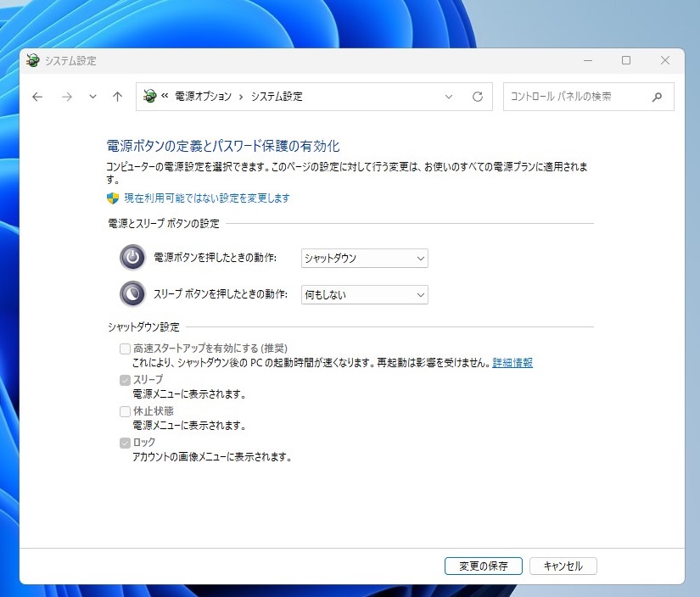Click the 変更の保存 button
This screenshot has height=597, width=700.
pos(483,566)
